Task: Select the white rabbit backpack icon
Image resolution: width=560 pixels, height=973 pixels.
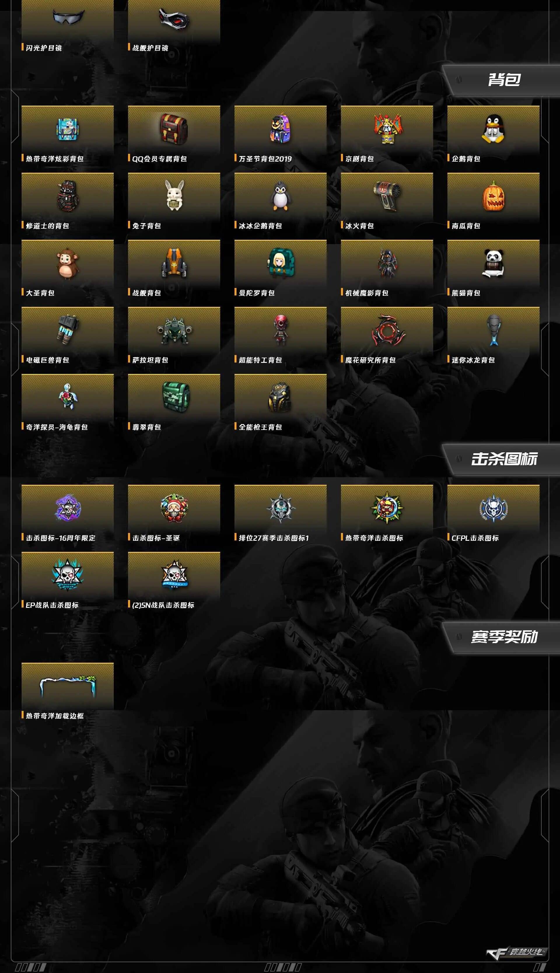Action: pyautogui.click(x=174, y=196)
